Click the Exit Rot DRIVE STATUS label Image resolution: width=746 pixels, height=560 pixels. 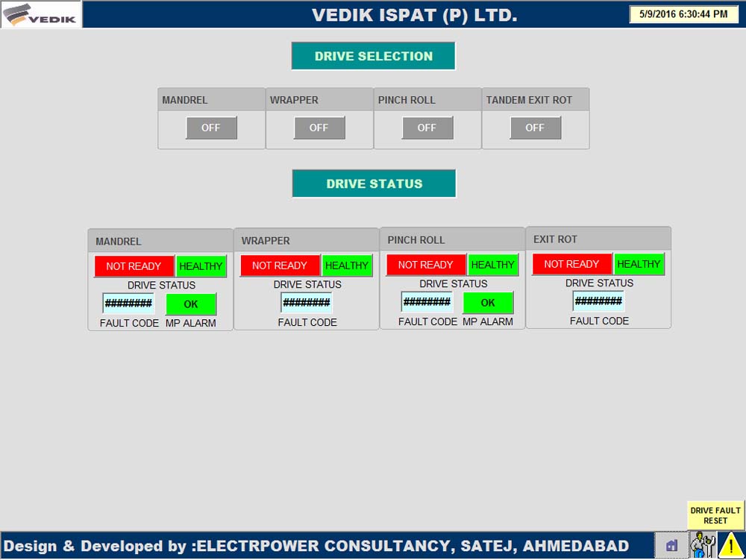[600, 283]
